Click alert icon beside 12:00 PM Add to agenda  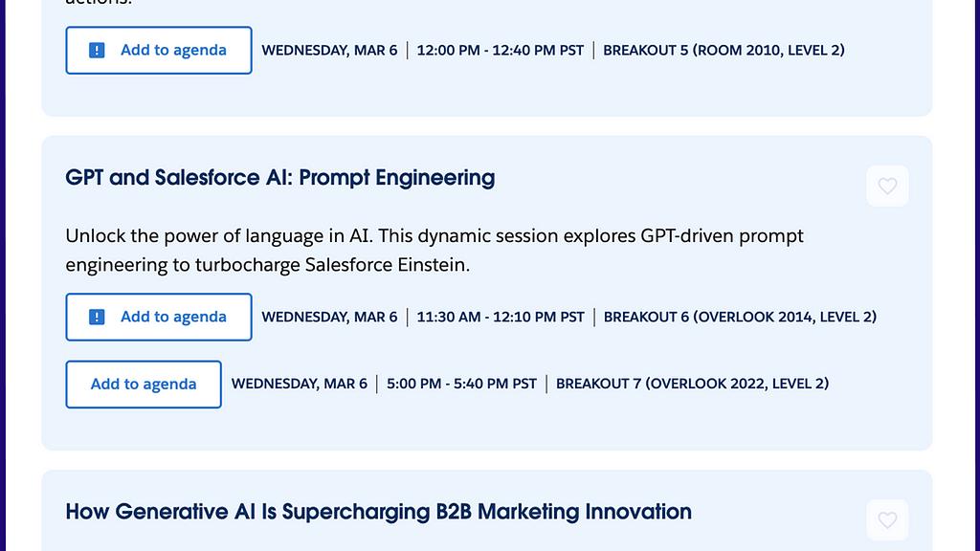tap(97, 51)
